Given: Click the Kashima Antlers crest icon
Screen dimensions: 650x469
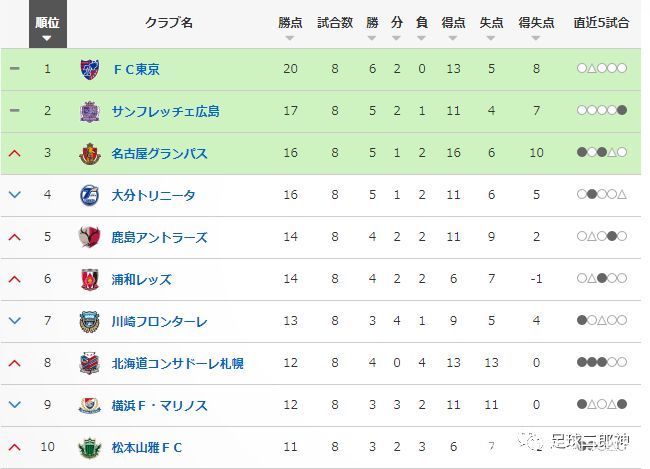Looking at the screenshot, I should (90, 237).
